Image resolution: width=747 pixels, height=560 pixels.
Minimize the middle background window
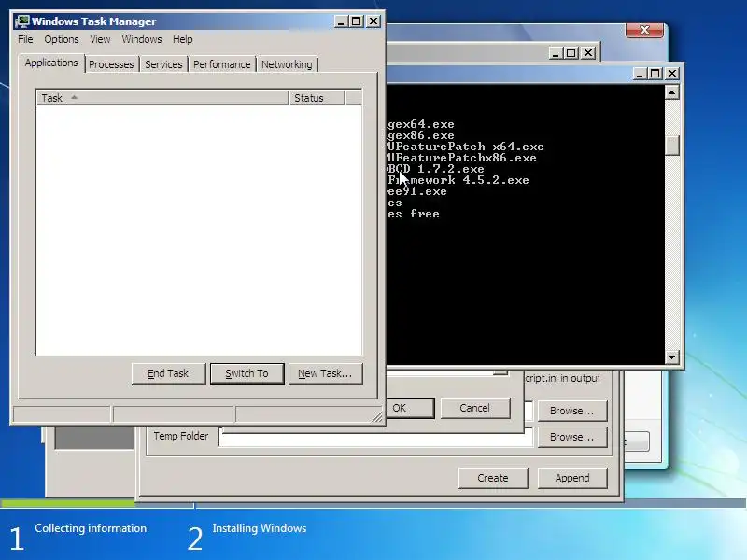coord(555,53)
